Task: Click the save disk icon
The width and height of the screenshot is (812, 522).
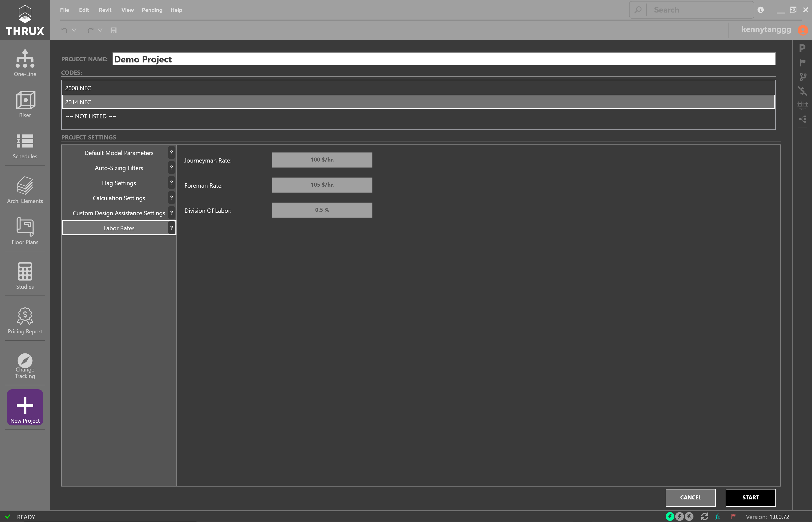Action: pos(114,30)
